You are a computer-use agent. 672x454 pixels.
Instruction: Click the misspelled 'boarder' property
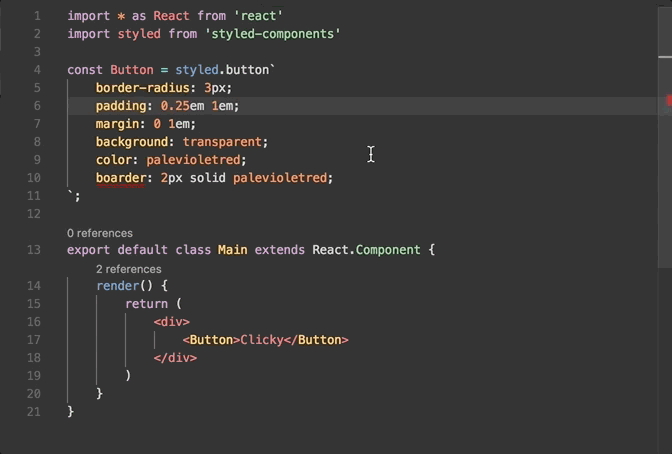pyautogui.click(x=121, y=178)
